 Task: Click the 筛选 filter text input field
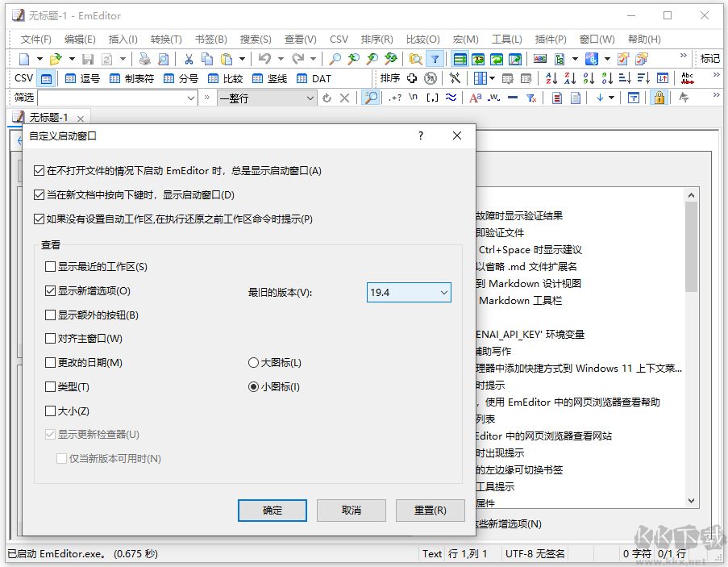(111, 98)
